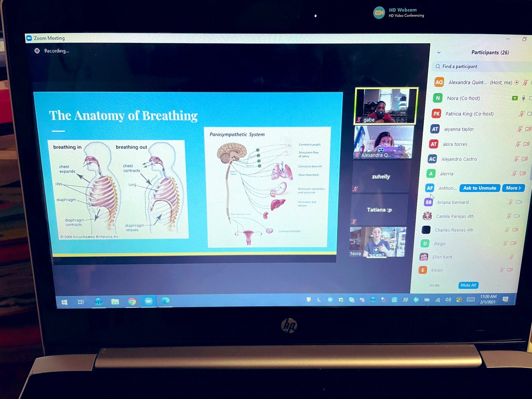Open Google Chrome from the taskbar
Screen dimensions: 532x399
click(x=132, y=301)
